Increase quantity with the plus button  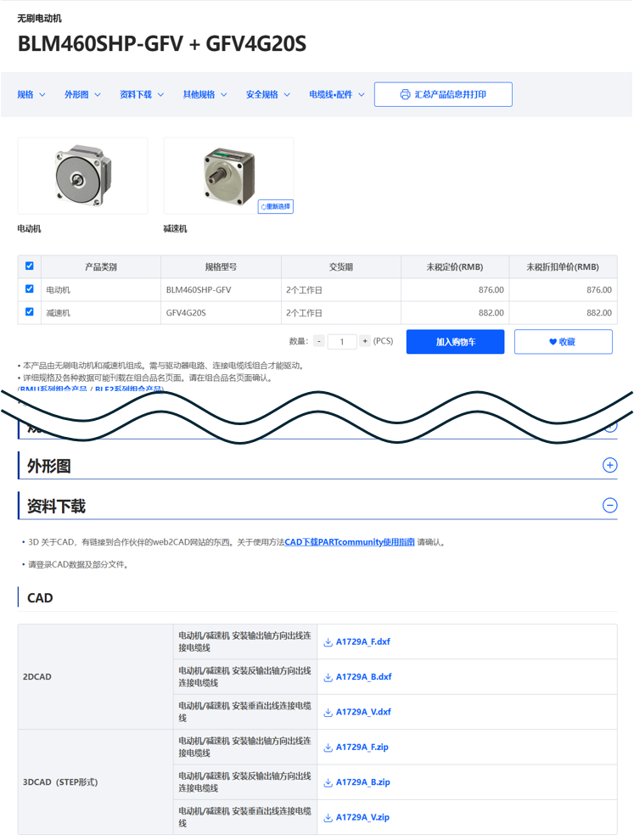pyautogui.click(x=364, y=341)
